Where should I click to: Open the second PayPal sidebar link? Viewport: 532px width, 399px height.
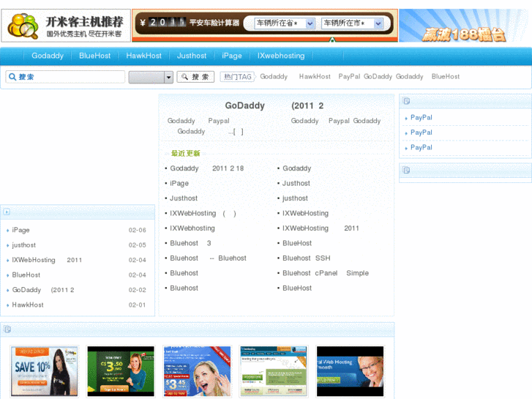click(421, 133)
